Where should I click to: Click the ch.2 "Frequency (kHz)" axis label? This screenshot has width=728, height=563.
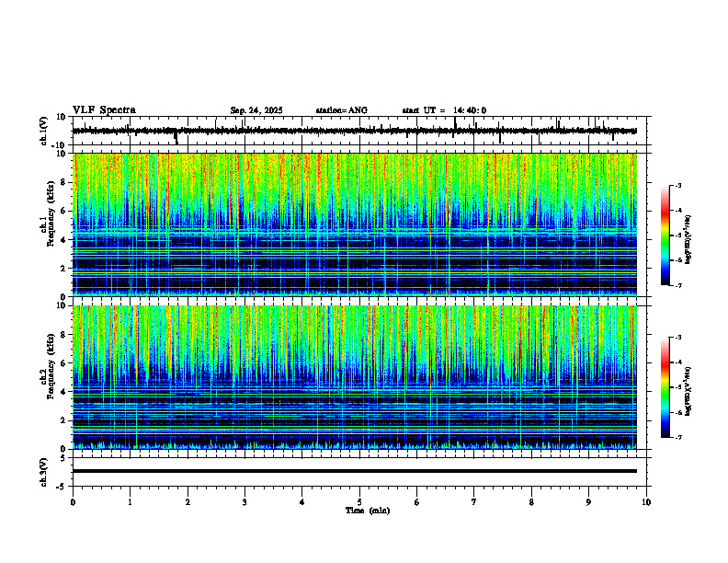pos(51,366)
